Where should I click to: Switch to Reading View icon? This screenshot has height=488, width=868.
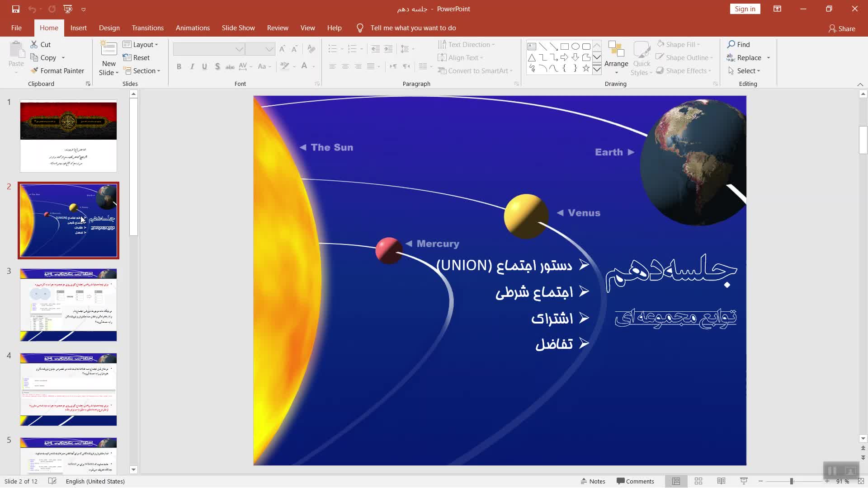coord(721,481)
